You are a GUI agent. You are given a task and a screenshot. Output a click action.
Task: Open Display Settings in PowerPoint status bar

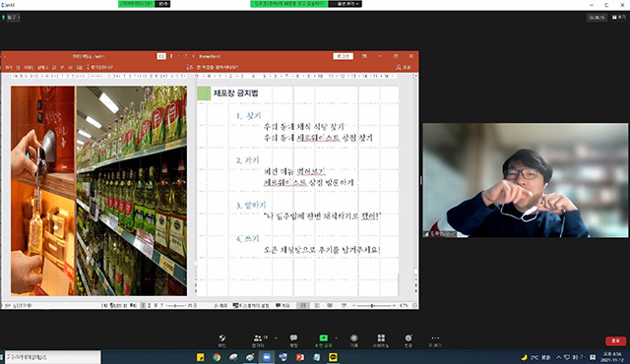tap(251, 305)
